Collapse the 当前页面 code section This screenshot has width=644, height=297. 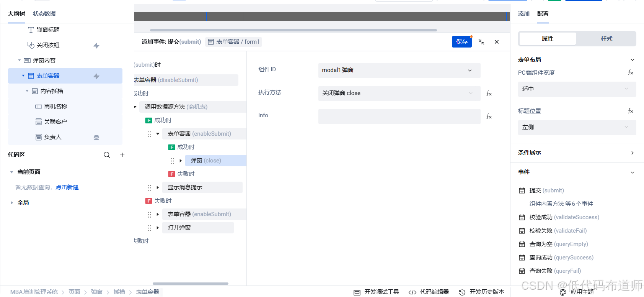[x=12, y=172]
